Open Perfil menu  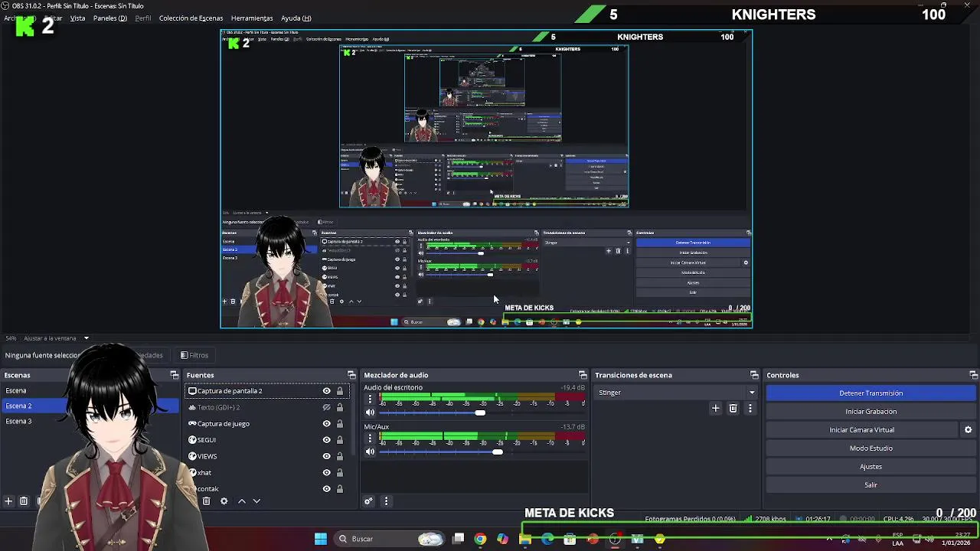click(143, 18)
